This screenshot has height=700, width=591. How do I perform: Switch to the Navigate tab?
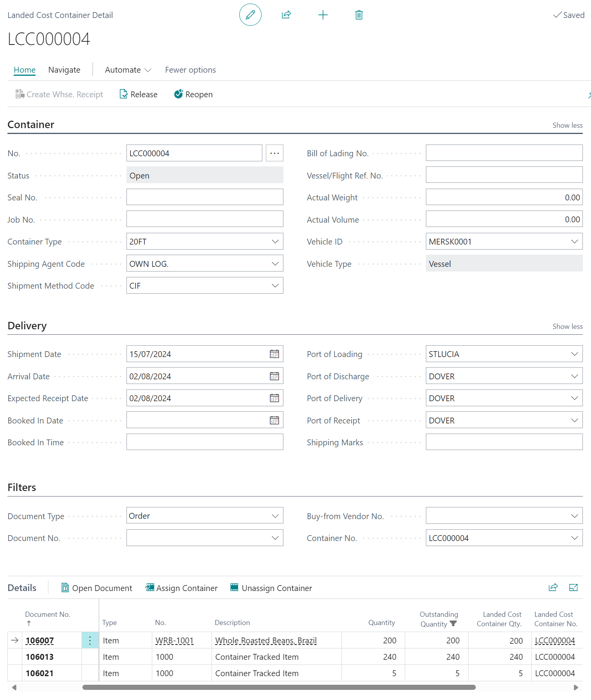(64, 70)
